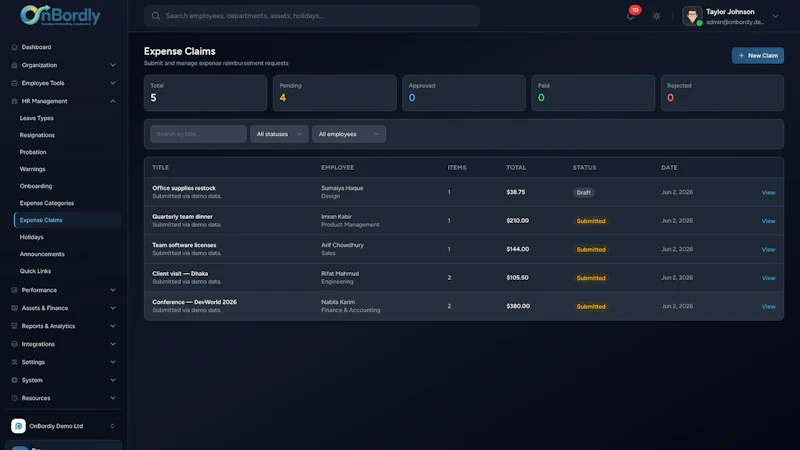Open Warnings in sidebar
The height and width of the screenshot is (450, 800).
[x=33, y=169]
